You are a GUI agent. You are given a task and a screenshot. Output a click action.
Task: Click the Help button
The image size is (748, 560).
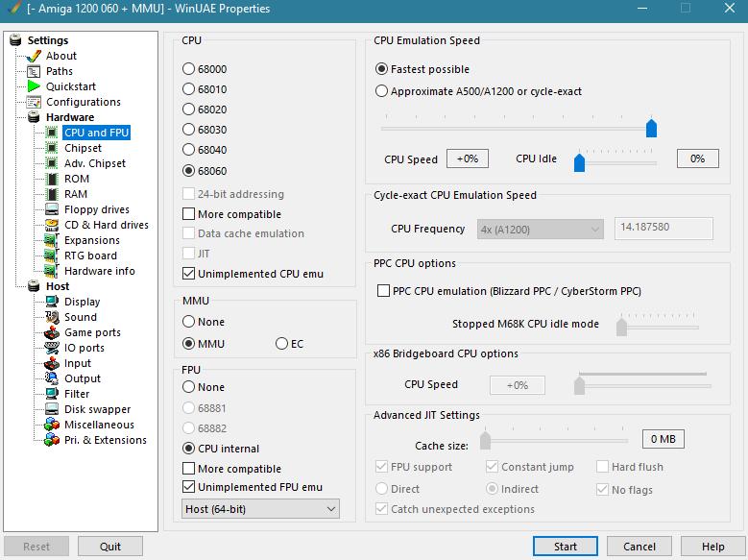click(x=712, y=547)
